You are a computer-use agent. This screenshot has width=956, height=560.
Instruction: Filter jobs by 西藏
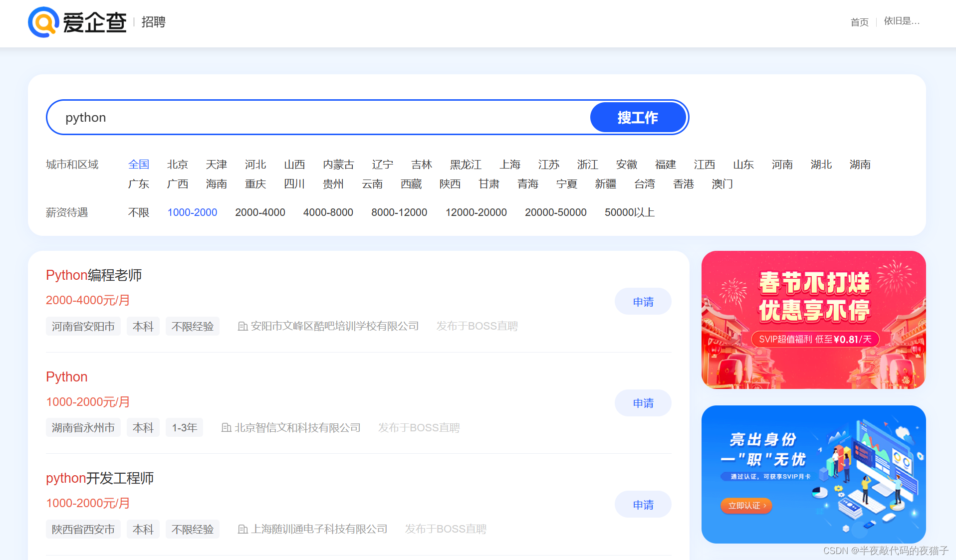(411, 184)
